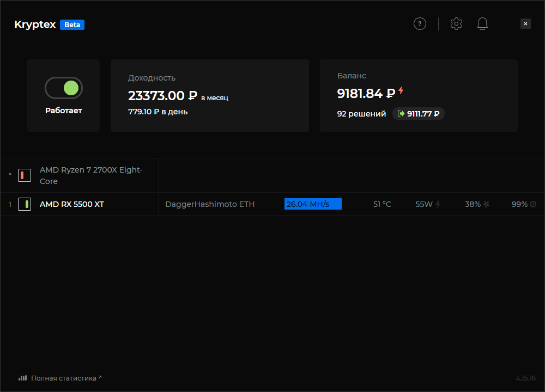
Task: Select the DaggerHashimoto ETH algorithm label
Action: (210, 204)
